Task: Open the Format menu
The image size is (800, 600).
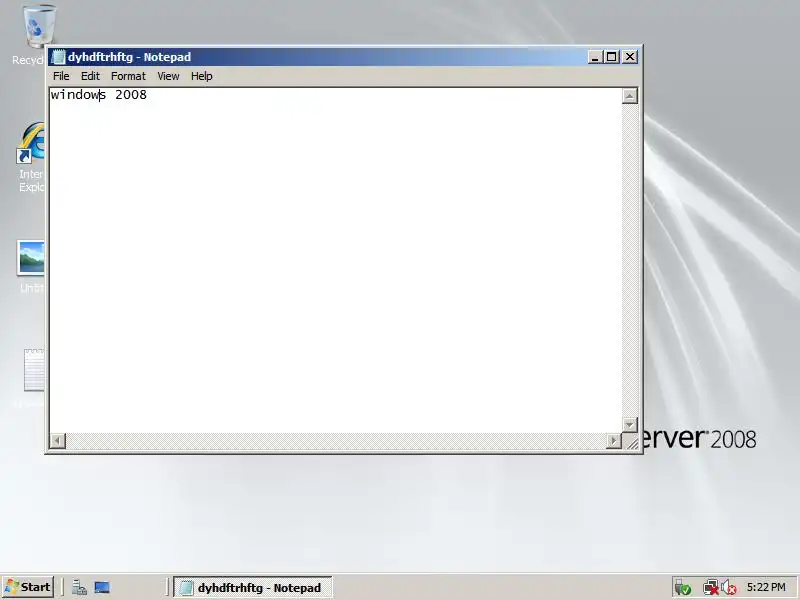Action: 128,76
